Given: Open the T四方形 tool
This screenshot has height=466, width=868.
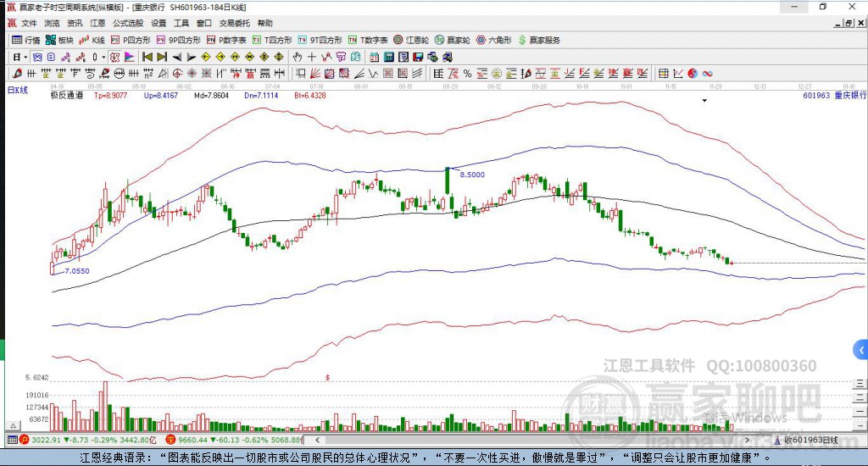Looking at the screenshot, I should (272, 40).
